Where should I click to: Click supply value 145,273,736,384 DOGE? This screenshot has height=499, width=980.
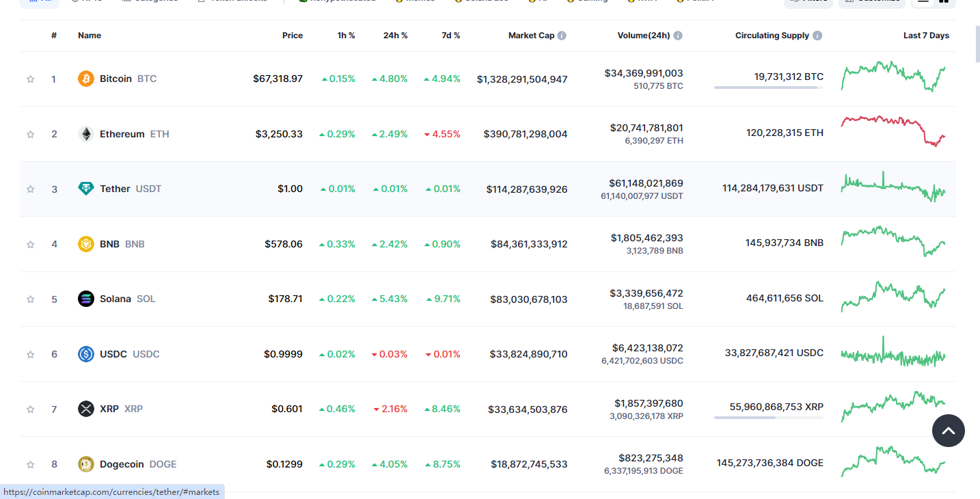pyautogui.click(x=770, y=463)
